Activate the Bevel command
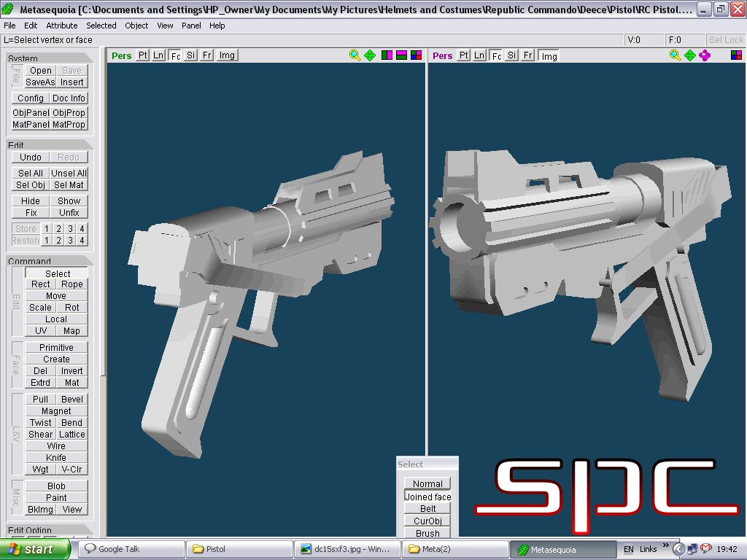This screenshot has height=560, width=747. (x=72, y=399)
